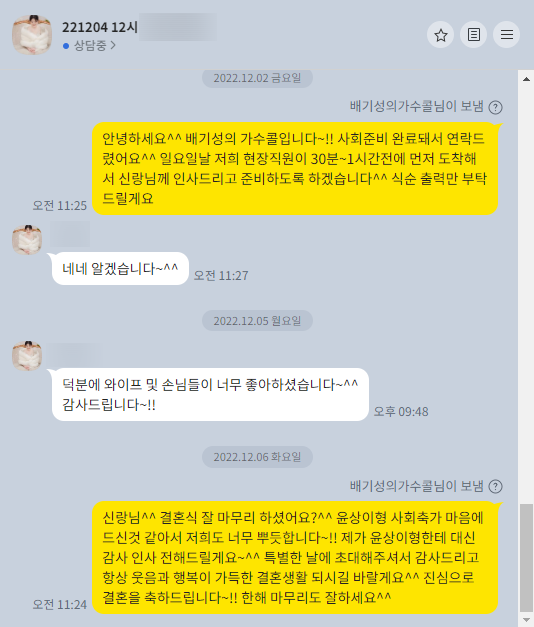Image resolution: width=534 pixels, height=627 pixels.
Task: Select the yellow message starting 신랑님
Action: 295,557
